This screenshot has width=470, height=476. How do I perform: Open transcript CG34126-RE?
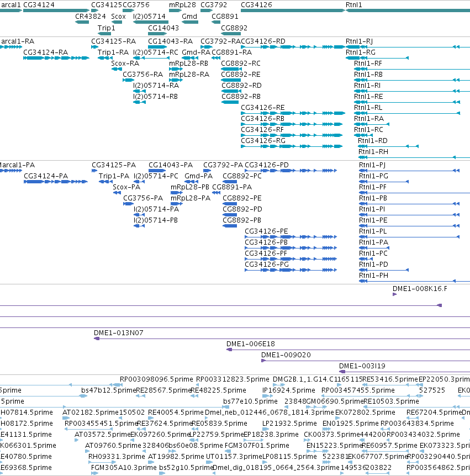(x=263, y=108)
